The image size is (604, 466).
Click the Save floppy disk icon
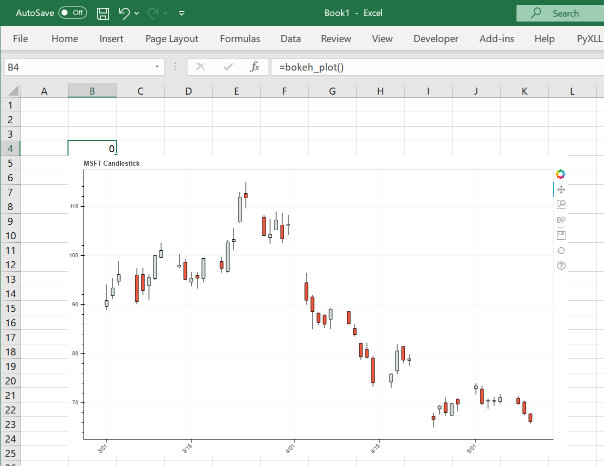click(103, 13)
